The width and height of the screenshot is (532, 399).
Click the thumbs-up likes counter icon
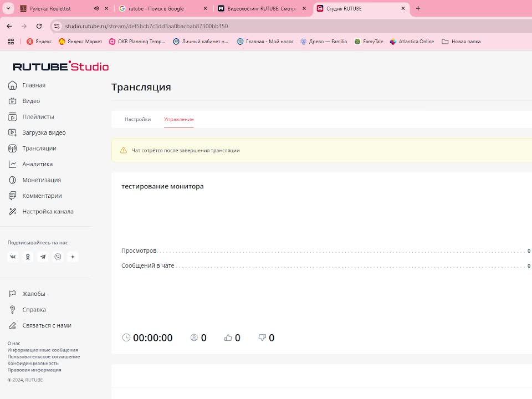[228, 337]
